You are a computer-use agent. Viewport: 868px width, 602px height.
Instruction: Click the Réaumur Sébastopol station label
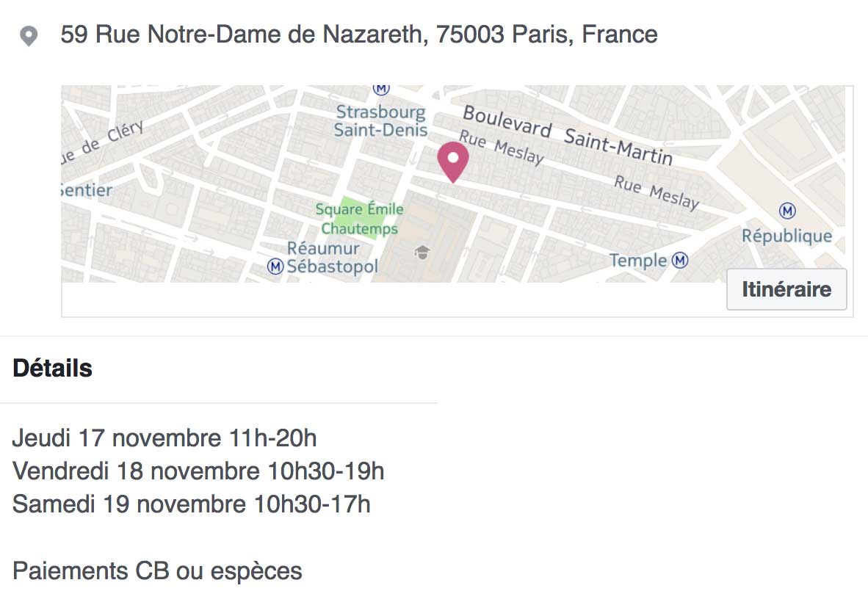click(331, 258)
